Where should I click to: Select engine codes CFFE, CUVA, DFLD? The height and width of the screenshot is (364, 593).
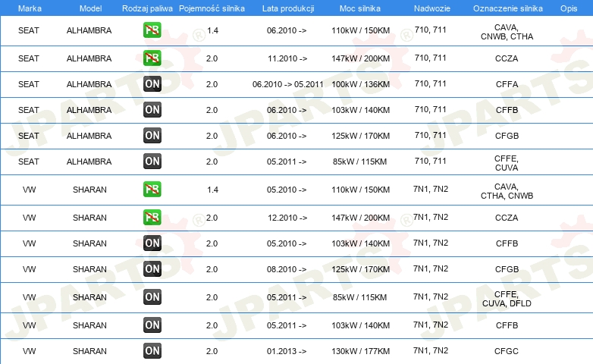point(507,299)
